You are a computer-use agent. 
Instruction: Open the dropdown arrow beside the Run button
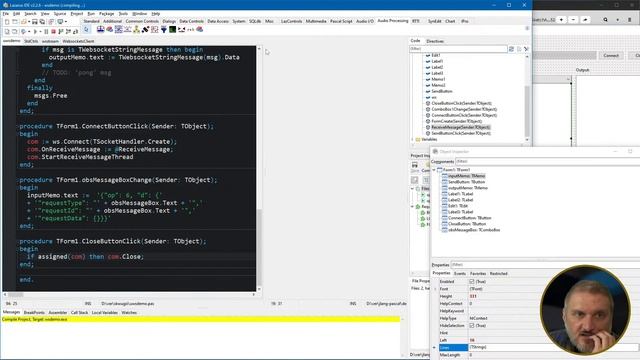tap(40, 31)
